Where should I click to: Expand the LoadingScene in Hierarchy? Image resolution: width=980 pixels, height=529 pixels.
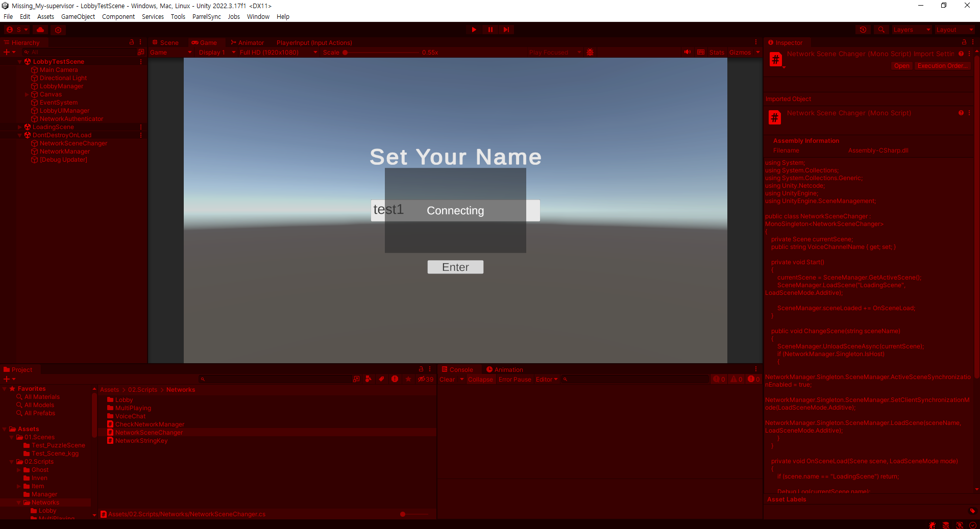click(20, 127)
